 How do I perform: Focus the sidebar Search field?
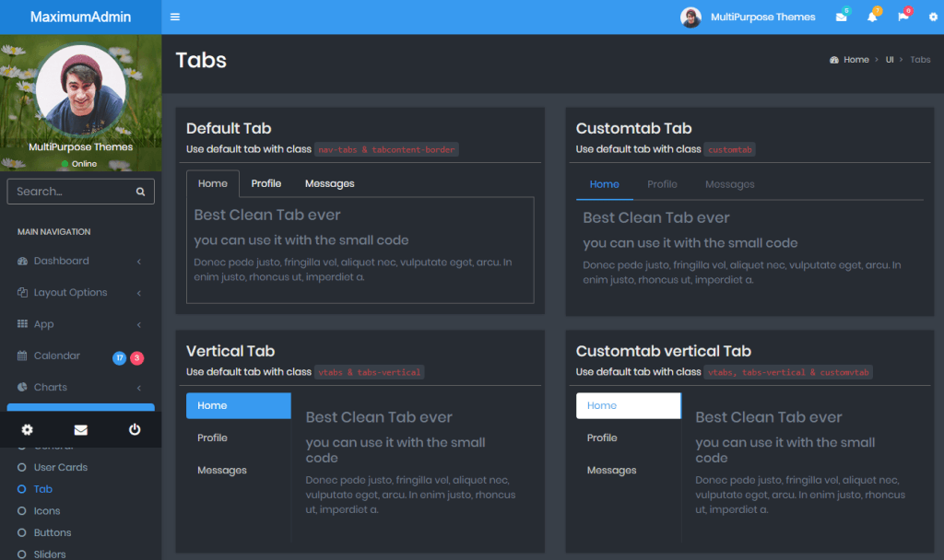(81, 192)
